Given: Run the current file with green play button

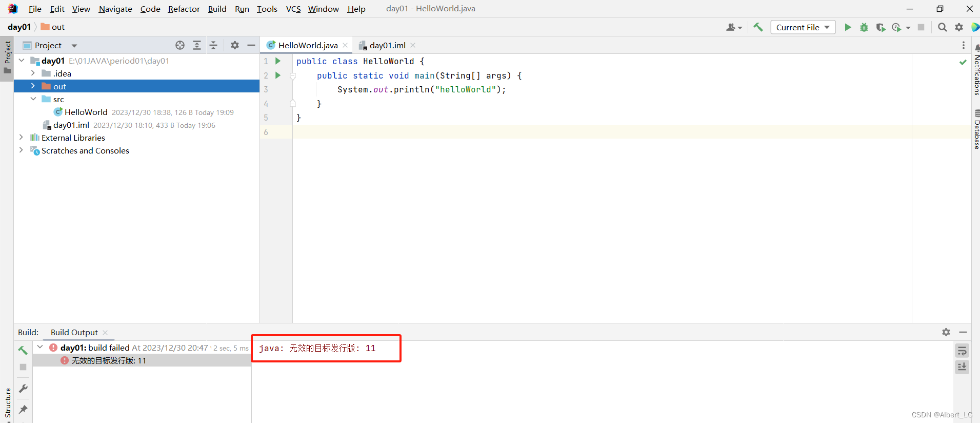Looking at the screenshot, I should 848,27.
